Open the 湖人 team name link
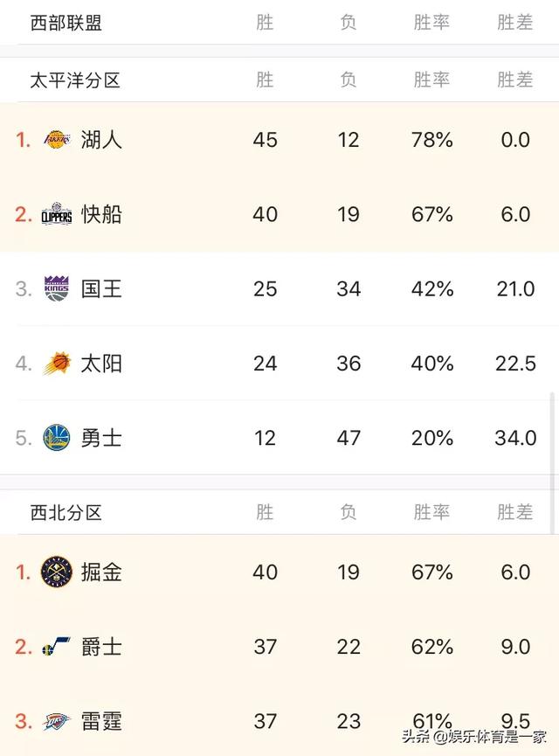 point(101,140)
